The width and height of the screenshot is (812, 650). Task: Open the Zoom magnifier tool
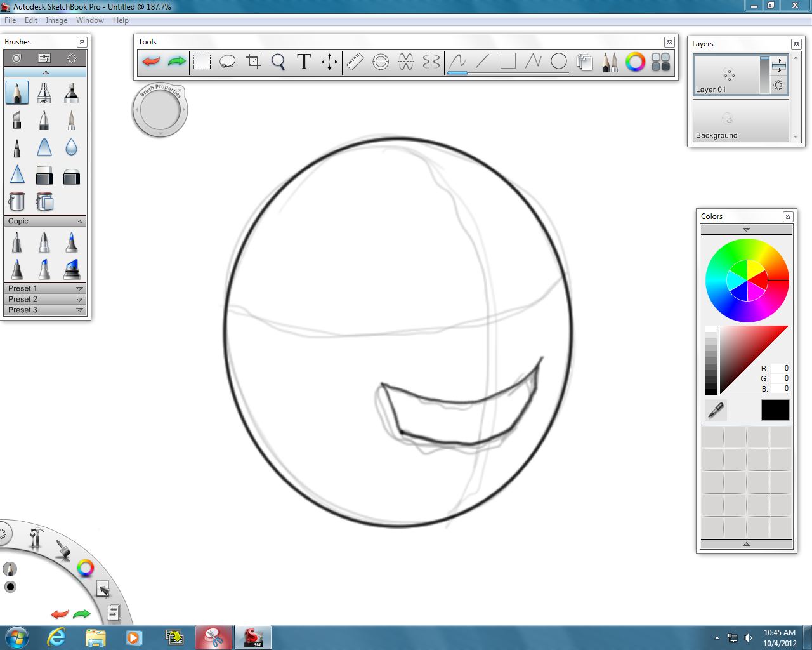coord(278,62)
